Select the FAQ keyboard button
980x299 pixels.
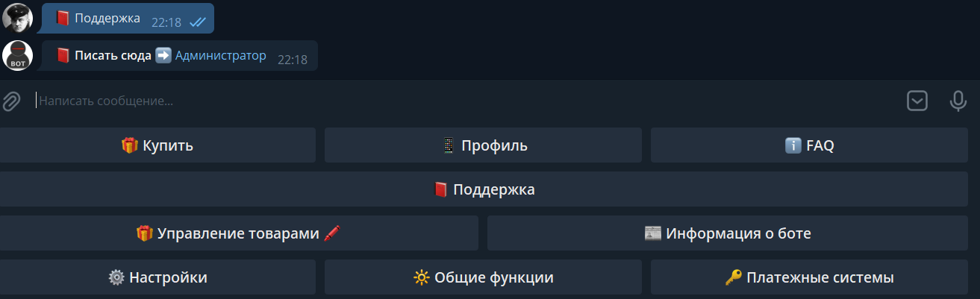tap(809, 145)
